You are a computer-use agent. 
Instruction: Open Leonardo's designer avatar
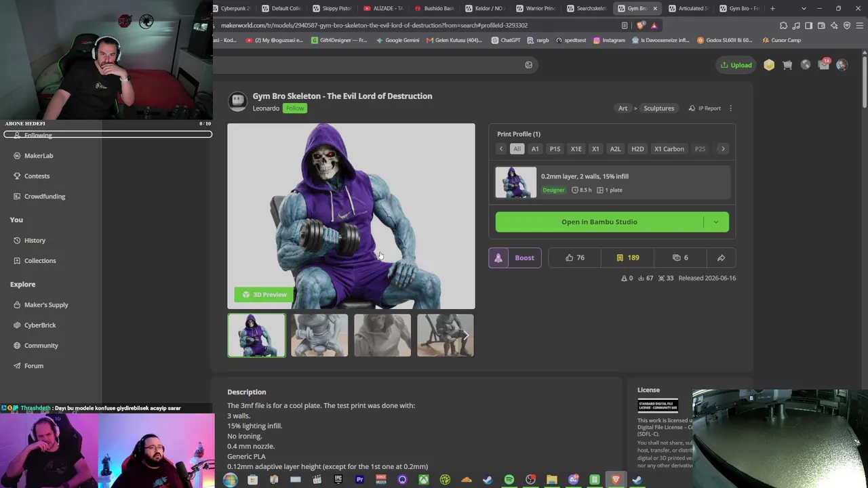point(237,102)
